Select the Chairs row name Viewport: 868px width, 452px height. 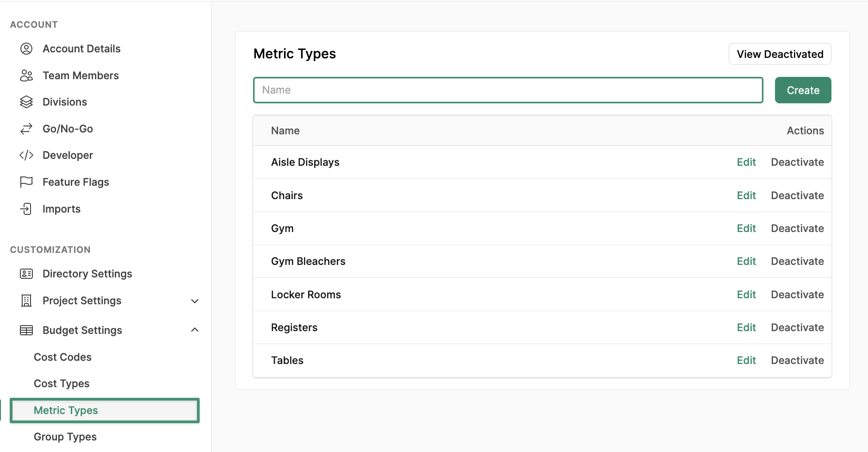coord(287,195)
